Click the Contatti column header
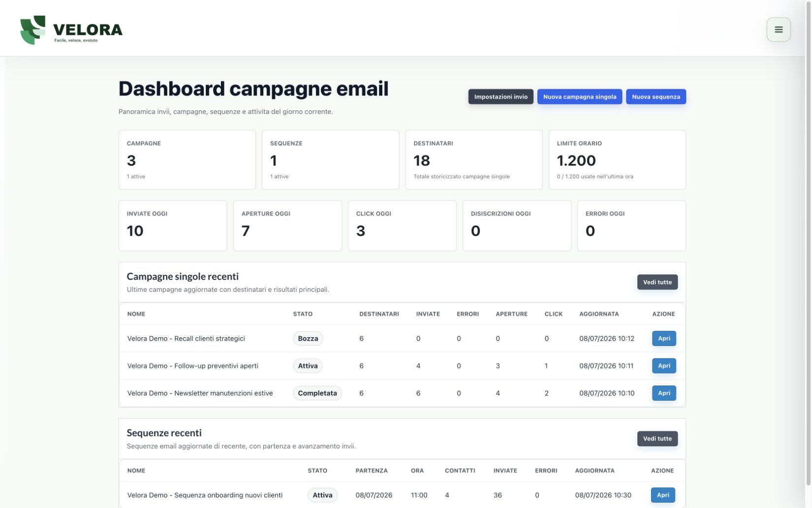This screenshot has width=812, height=508. (x=460, y=470)
